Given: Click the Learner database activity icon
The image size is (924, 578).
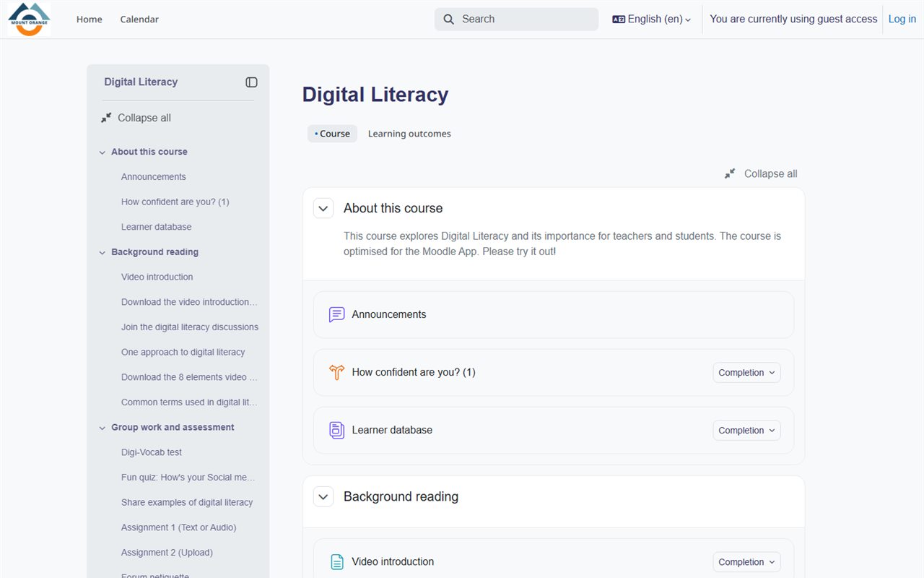Looking at the screenshot, I should [x=336, y=430].
